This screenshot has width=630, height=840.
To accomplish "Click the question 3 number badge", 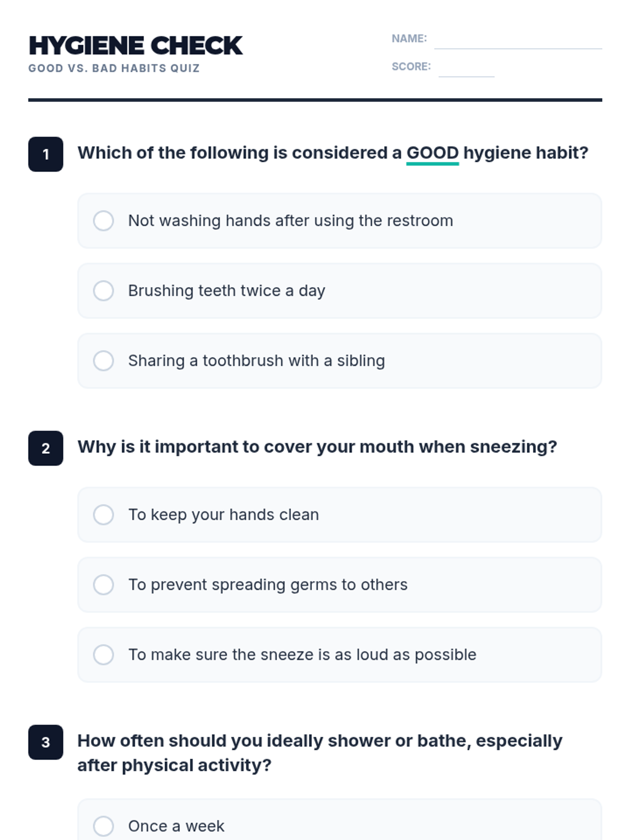I will coord(46,742).
